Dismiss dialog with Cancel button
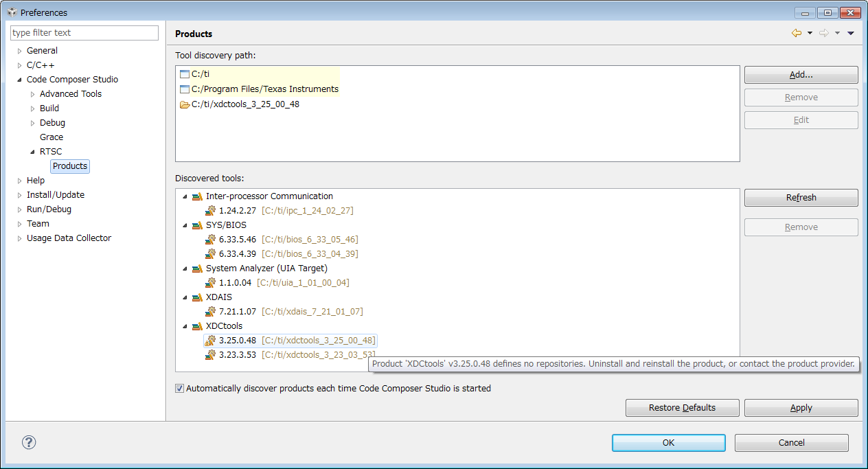The width and height of the screenshot is (868, 469). click(x=791, y=443)
